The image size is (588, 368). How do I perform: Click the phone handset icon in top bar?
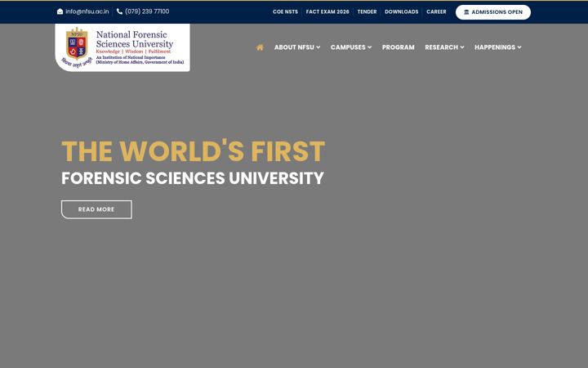pyautogui.click(x=119, y=11)
